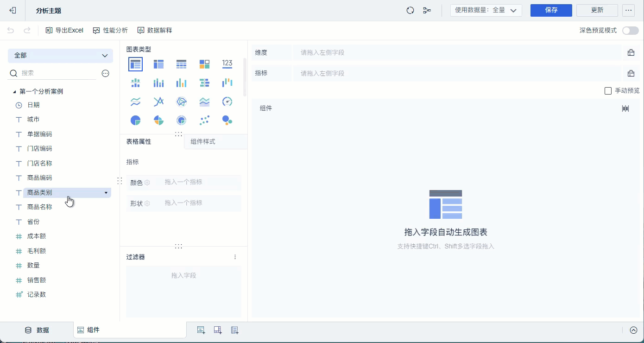Image resolution: width=644 pixels, height=343 pixels.
Task: Select the detail table grid chart type
Action: pyautogui.click(x=181, y=64)
